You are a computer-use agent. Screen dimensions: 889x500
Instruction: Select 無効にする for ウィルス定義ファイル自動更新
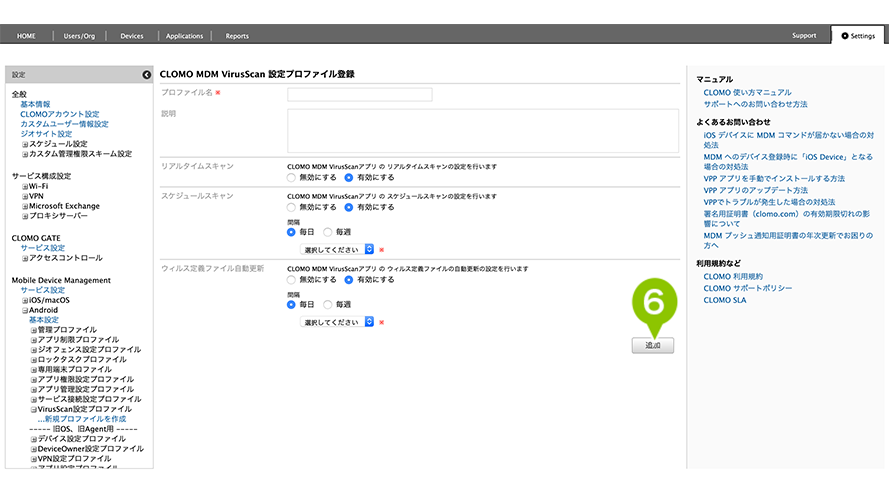point(291,280)
